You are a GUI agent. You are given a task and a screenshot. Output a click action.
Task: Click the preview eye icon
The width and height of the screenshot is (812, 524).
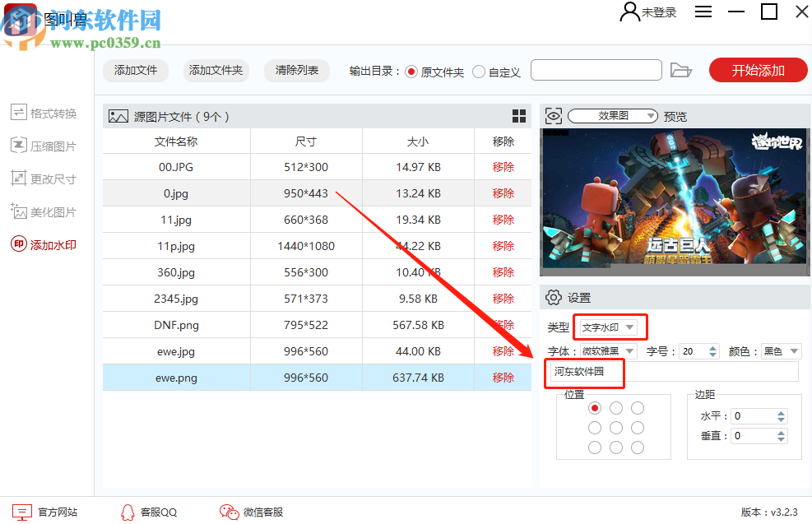click(553, 116)
